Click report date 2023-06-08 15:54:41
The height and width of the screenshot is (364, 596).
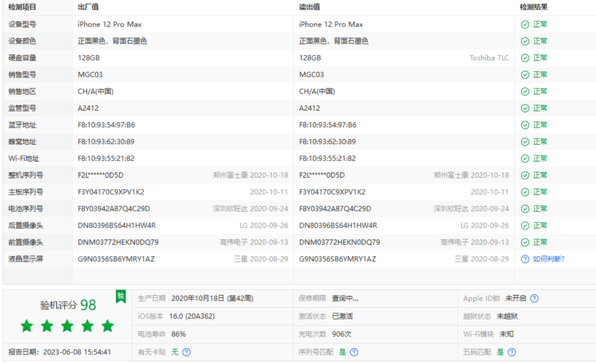pyautogui.click(x=77, y=352)
